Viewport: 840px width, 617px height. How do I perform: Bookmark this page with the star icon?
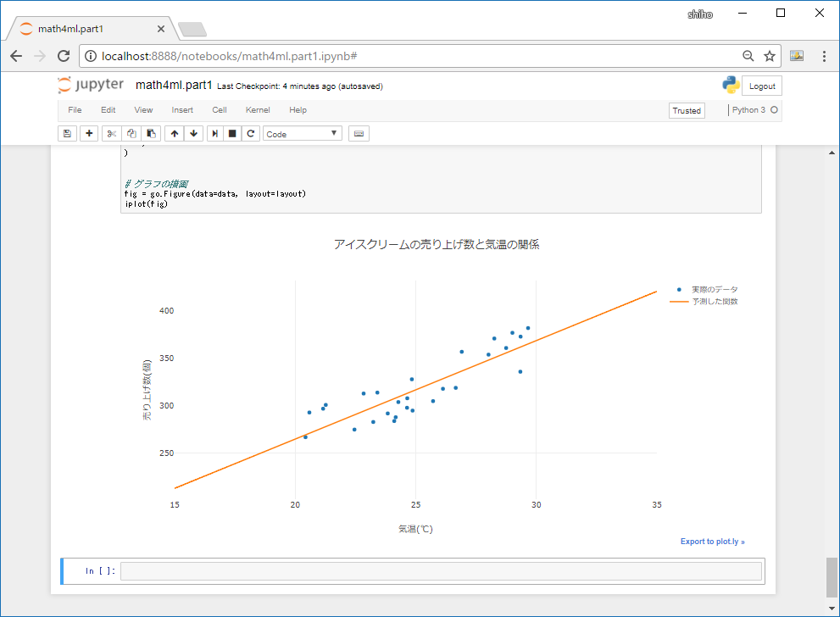point(770,56)
